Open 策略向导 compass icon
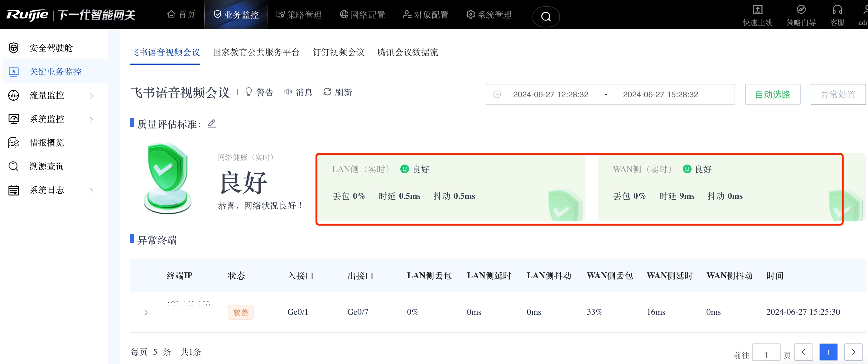 (x=801, y=9)
